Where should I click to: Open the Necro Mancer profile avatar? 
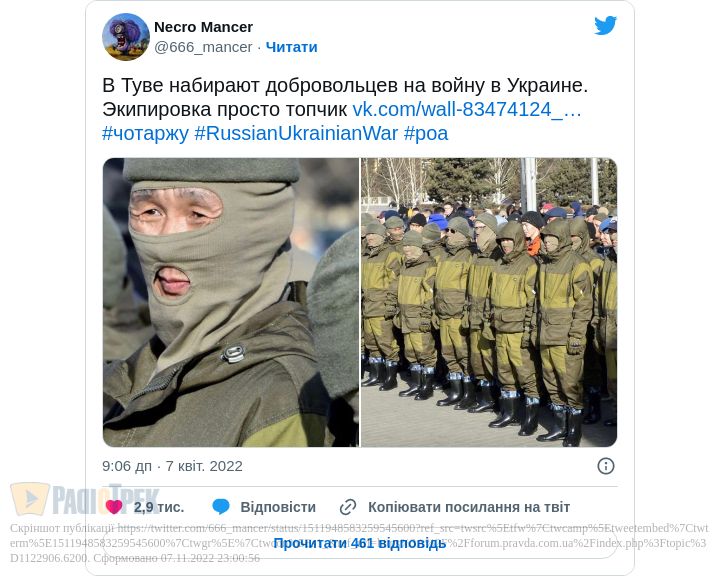[x=126, y=37]
